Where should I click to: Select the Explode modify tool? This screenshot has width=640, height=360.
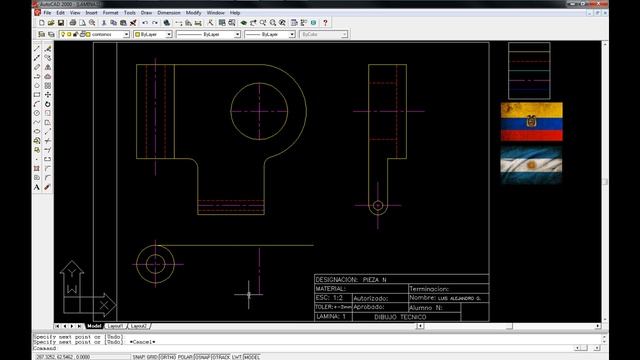tap(48, 187)
